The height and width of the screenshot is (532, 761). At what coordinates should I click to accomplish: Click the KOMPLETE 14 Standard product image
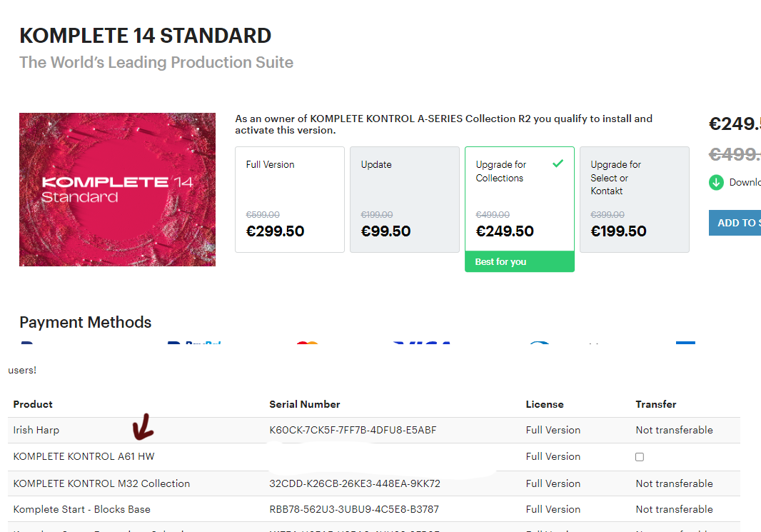coord(117,189)
